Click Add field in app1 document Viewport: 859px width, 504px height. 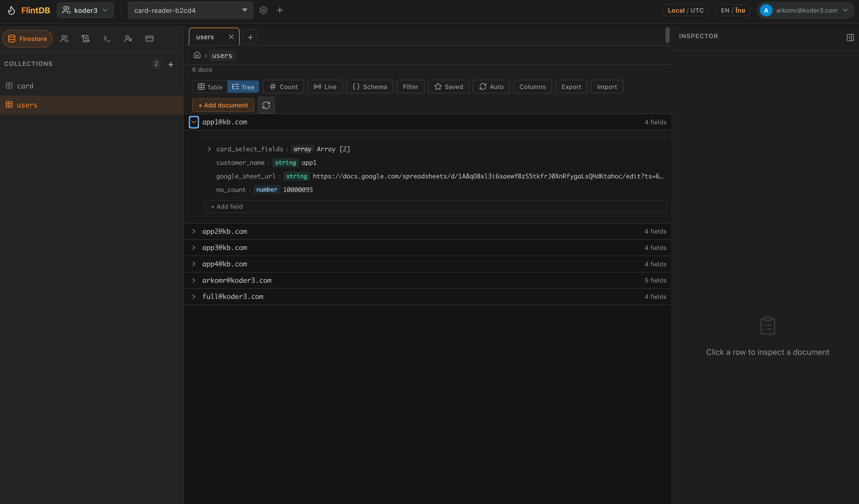pos(435,207)
